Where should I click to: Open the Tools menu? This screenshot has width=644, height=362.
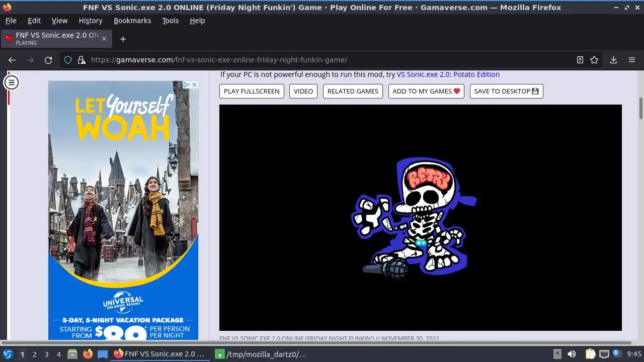click(170, 21)
